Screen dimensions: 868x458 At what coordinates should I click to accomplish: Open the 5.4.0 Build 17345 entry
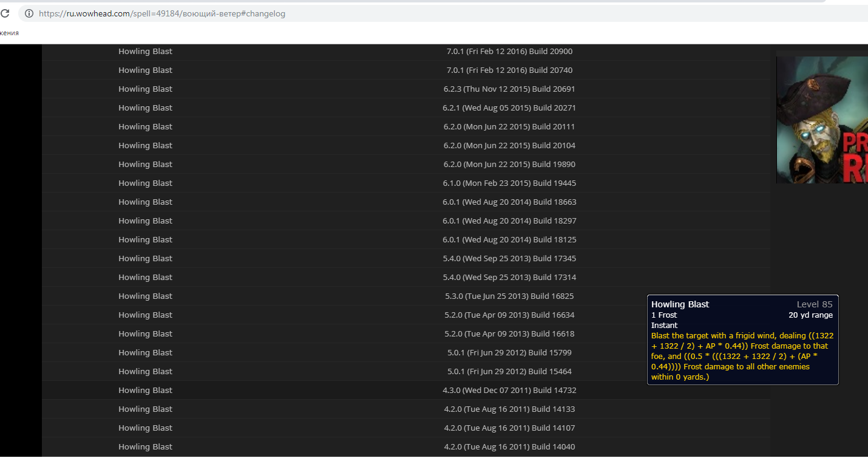(509, 259)
